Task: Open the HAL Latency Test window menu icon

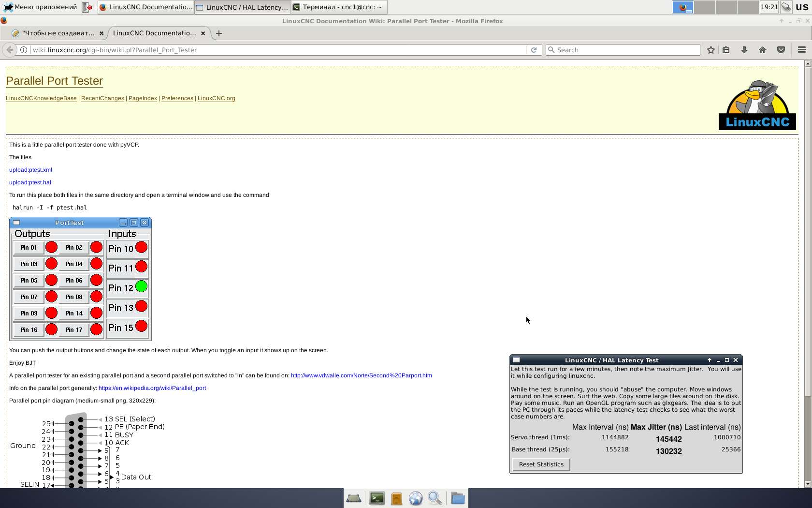Action: click(516, 360)
